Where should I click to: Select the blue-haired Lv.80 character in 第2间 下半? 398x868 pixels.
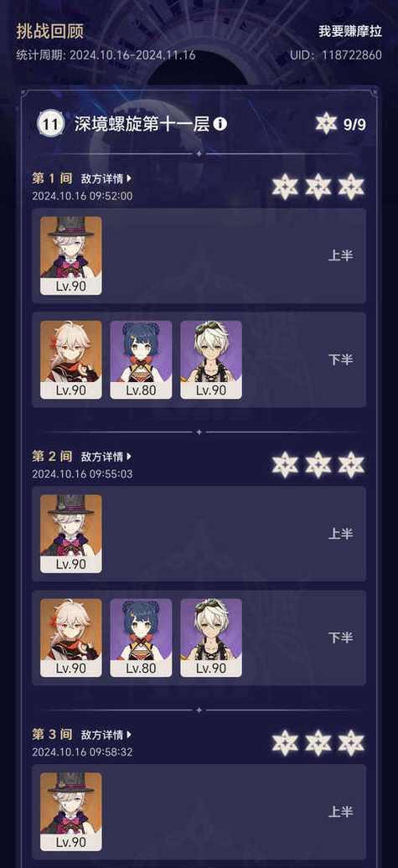[x=141, y=638]
